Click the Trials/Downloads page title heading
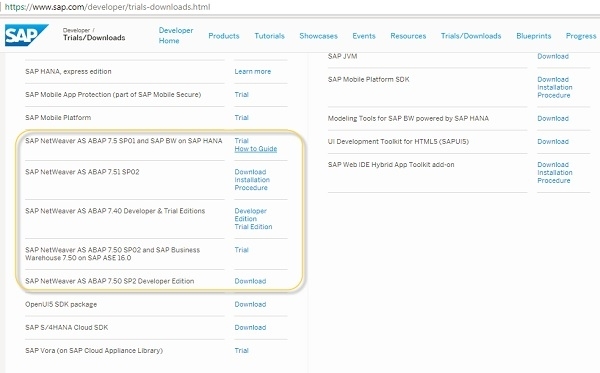 click(94, 37)
